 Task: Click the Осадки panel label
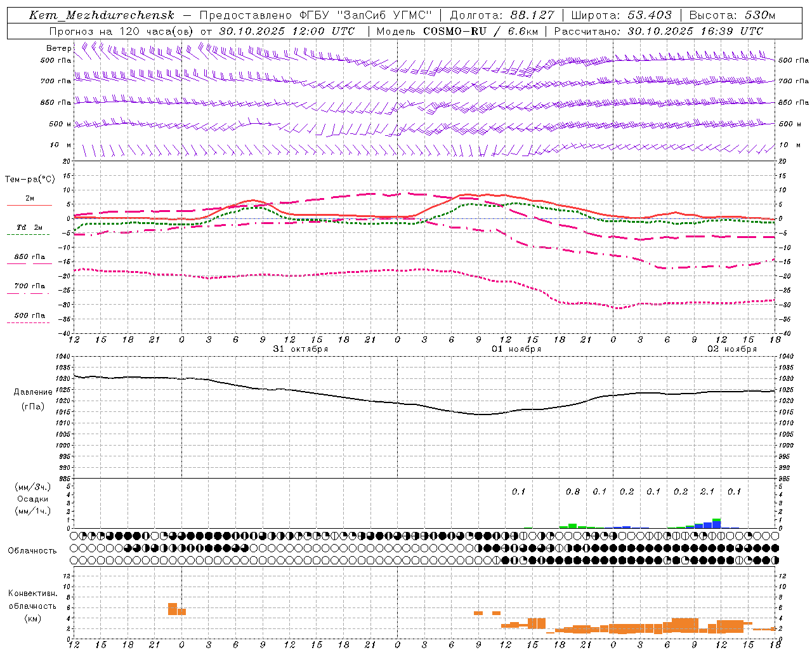click(32, 499)
